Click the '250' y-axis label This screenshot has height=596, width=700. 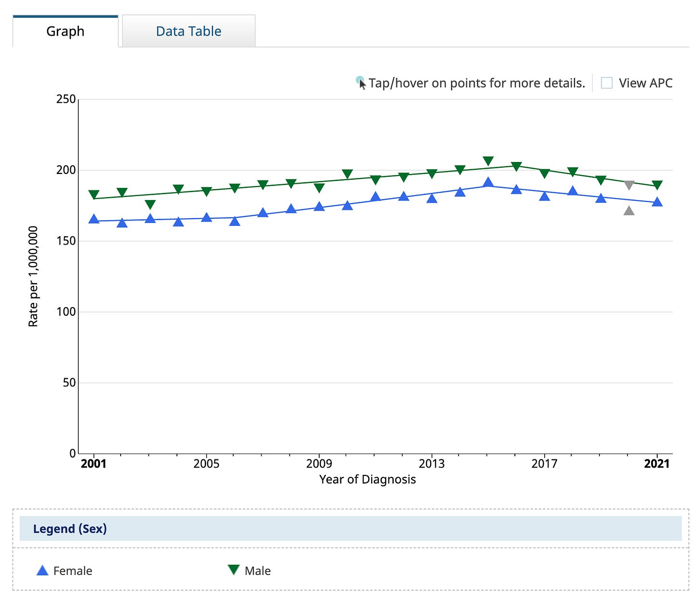point(66,99)
